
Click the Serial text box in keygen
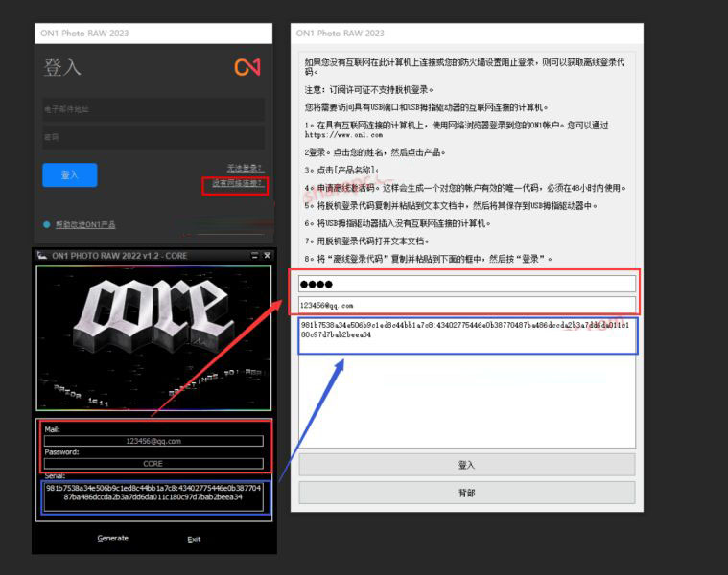[153, 497]
